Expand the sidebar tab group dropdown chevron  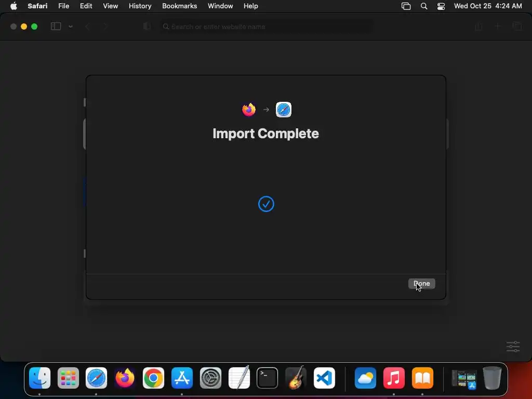tap(71, 26)
